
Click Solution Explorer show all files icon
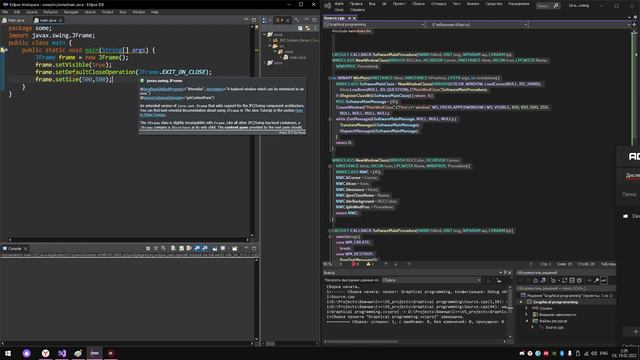point(579,280)
